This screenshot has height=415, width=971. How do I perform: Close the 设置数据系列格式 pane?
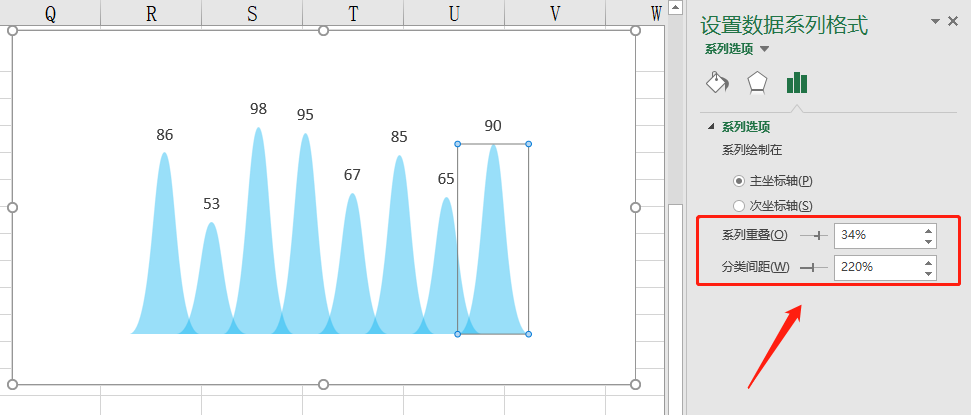(953, 22)
